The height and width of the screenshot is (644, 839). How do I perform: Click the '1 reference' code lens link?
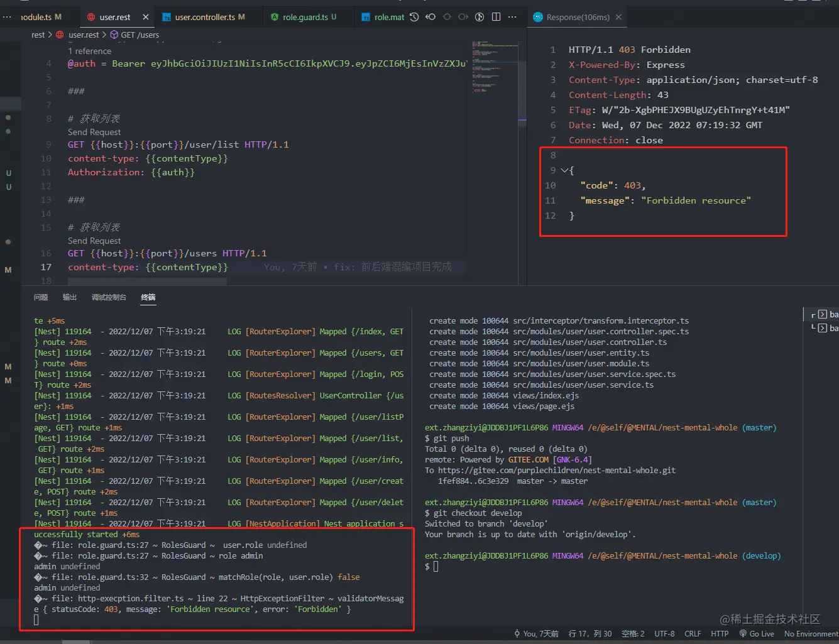[89, 51]
